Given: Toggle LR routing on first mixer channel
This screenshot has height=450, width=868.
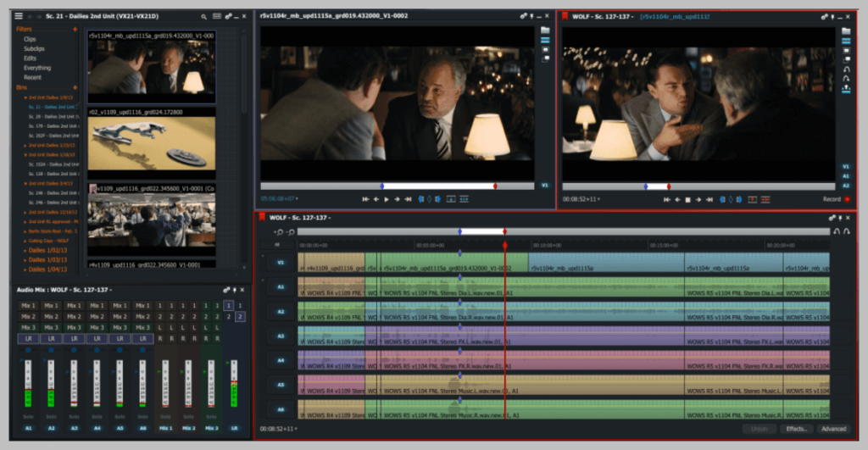Looking at the screenshot, I should (x=28, y=338).
